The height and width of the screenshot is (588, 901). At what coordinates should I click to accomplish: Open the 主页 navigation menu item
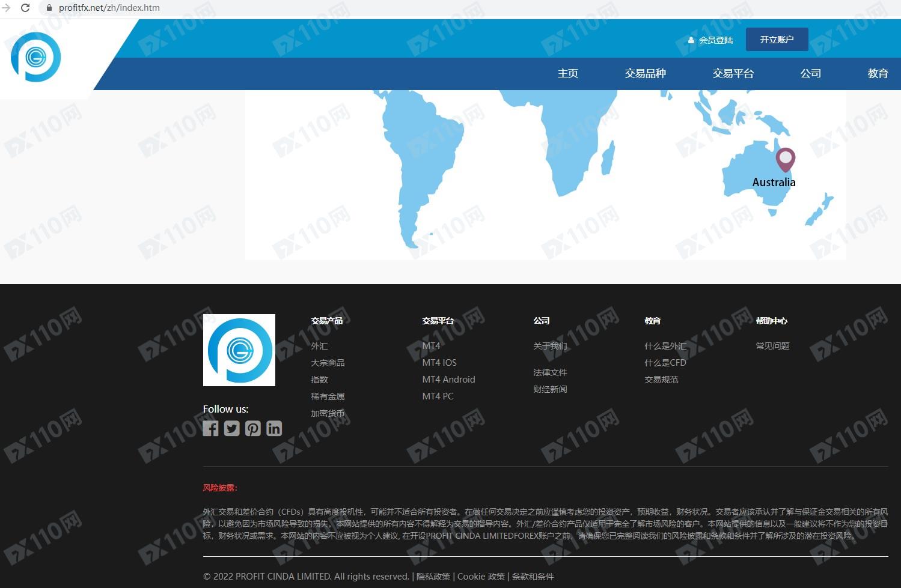(x=567, y=73)
